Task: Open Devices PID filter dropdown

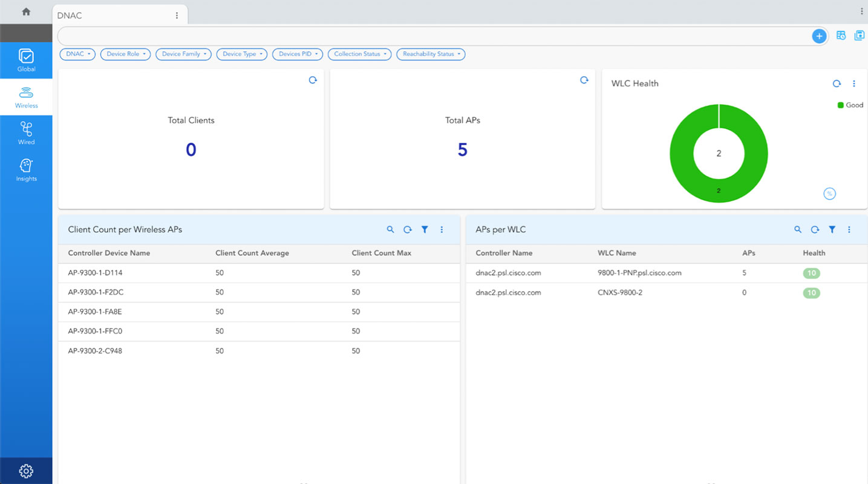Action: click(298, 54)
